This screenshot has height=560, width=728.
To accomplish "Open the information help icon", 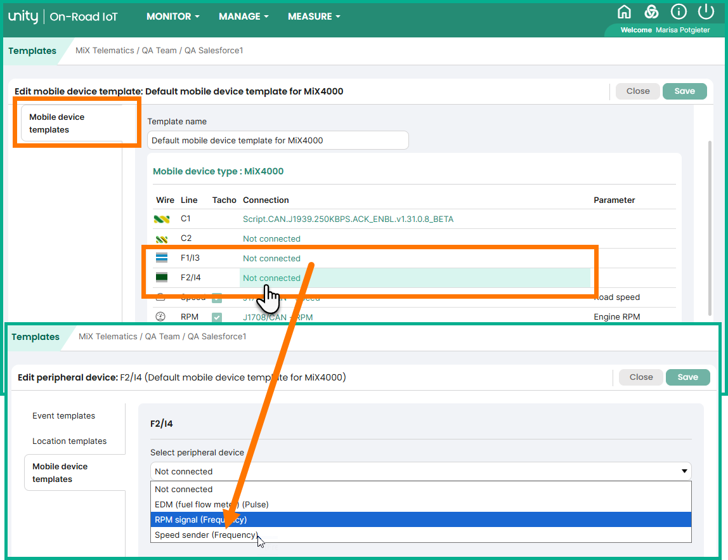I will click(x=679, y=11).
